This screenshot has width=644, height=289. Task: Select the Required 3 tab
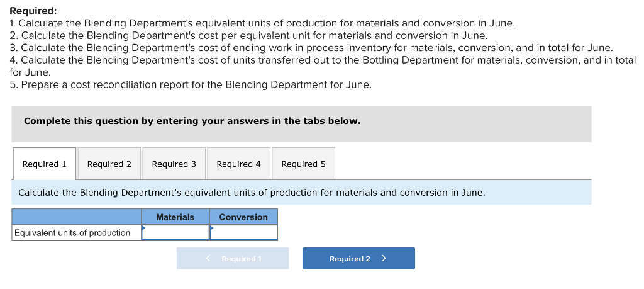pos(174,164)
